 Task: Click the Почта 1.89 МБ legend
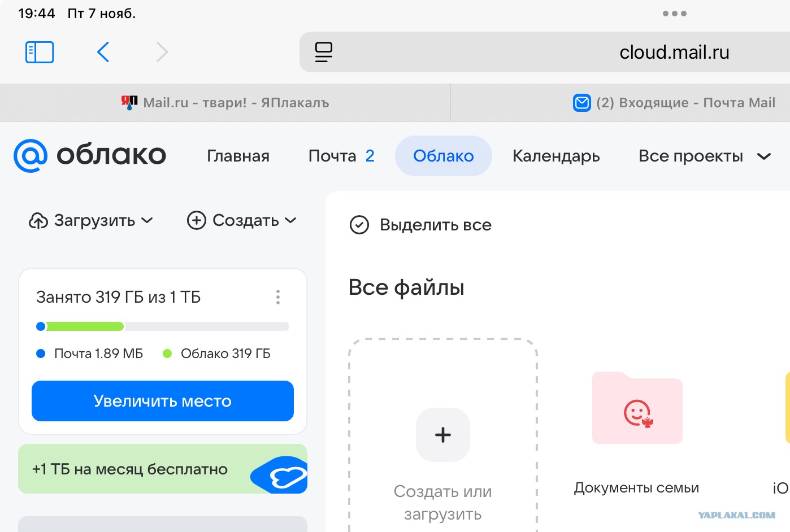90,354
